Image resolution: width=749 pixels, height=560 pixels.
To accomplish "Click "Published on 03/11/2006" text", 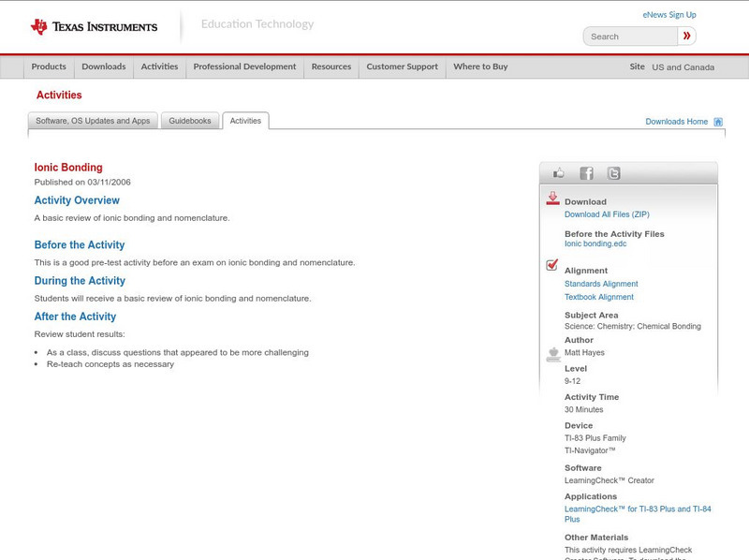I will point(82,182).
